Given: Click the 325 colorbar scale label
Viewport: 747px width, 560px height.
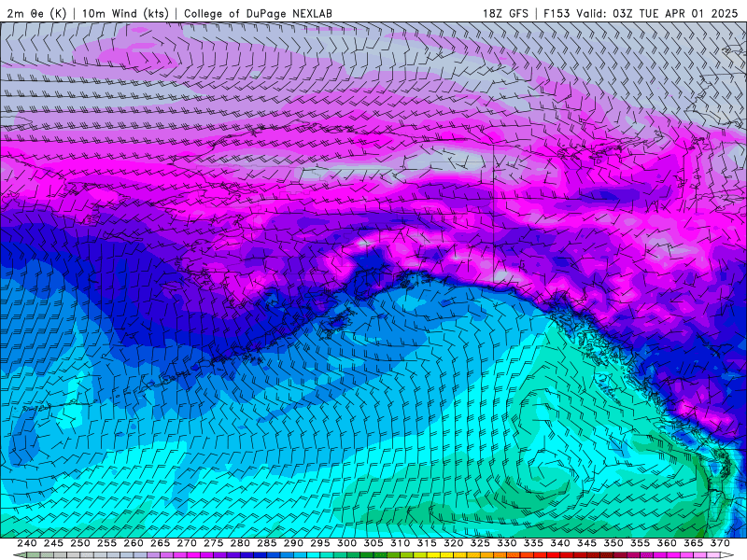Looking at the screenshot, I should click(480, 543).
